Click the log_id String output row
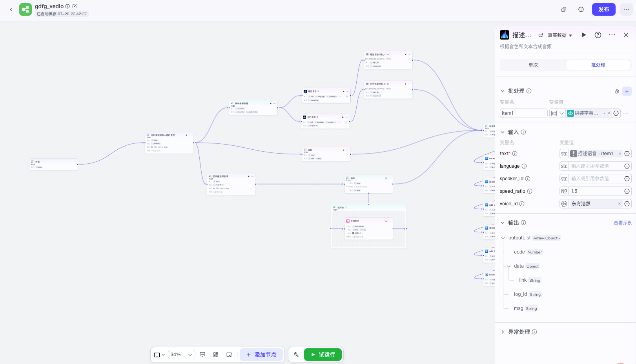 [528, 294]
